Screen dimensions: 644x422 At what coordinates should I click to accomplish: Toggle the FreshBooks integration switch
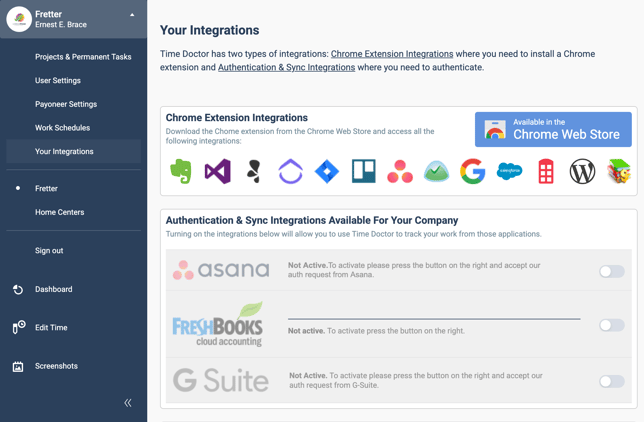point(612,325)
